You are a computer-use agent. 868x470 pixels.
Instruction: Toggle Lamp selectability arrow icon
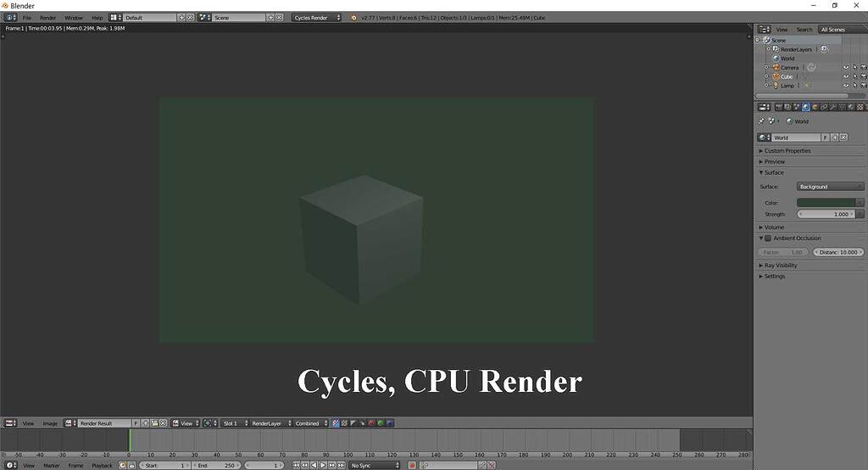pyautogui.click(x=854, y=86)
